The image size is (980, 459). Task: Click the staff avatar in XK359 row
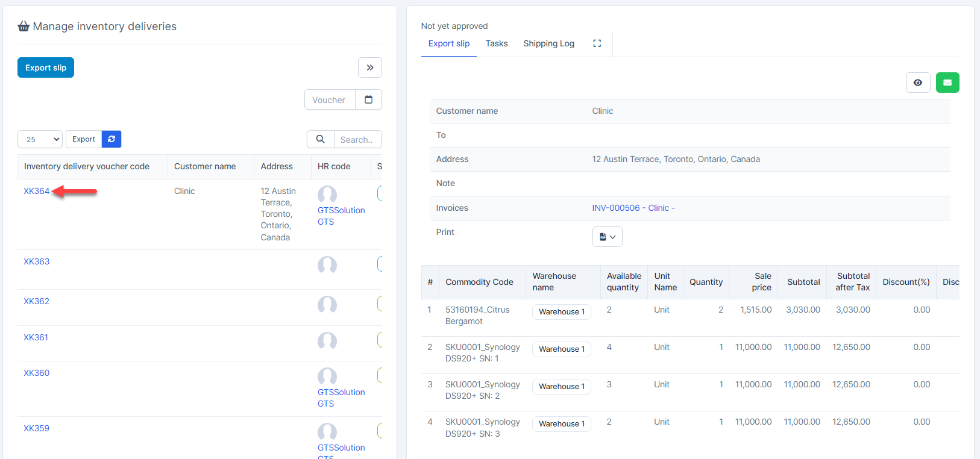pos(327,432)
